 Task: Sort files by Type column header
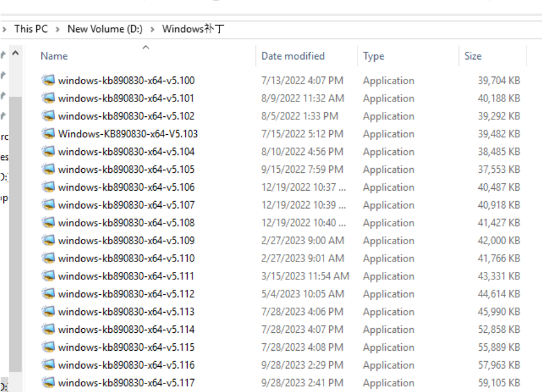tap(373, 56)
